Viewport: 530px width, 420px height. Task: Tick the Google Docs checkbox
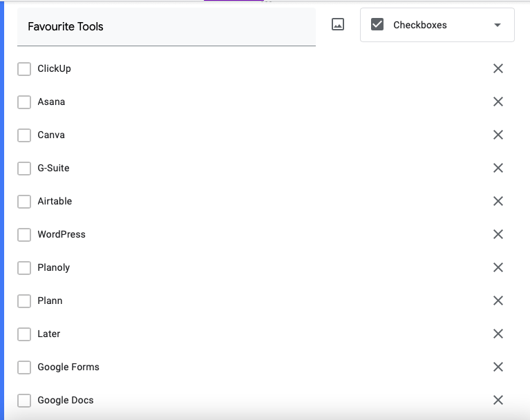point(24,401)
